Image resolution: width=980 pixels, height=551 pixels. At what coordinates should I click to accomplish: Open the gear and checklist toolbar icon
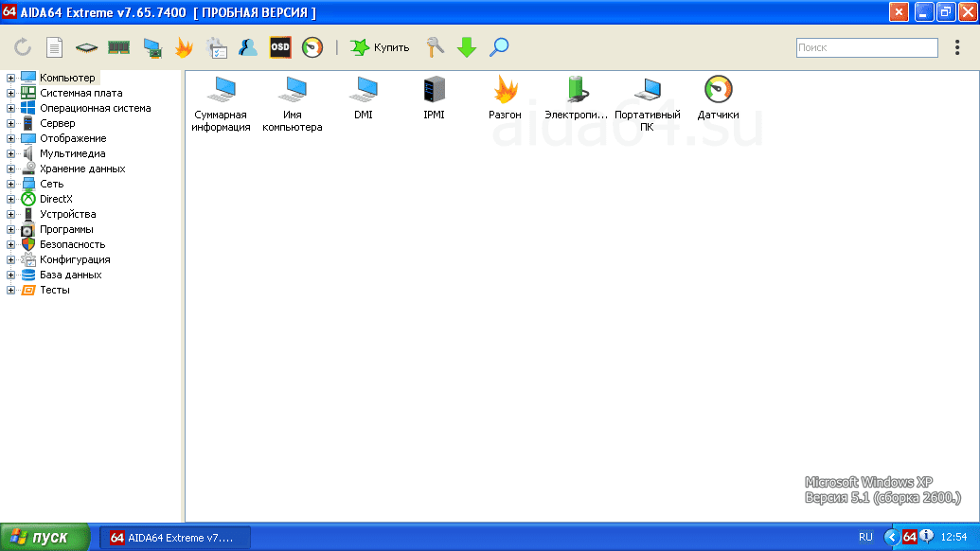click(217, 47)
